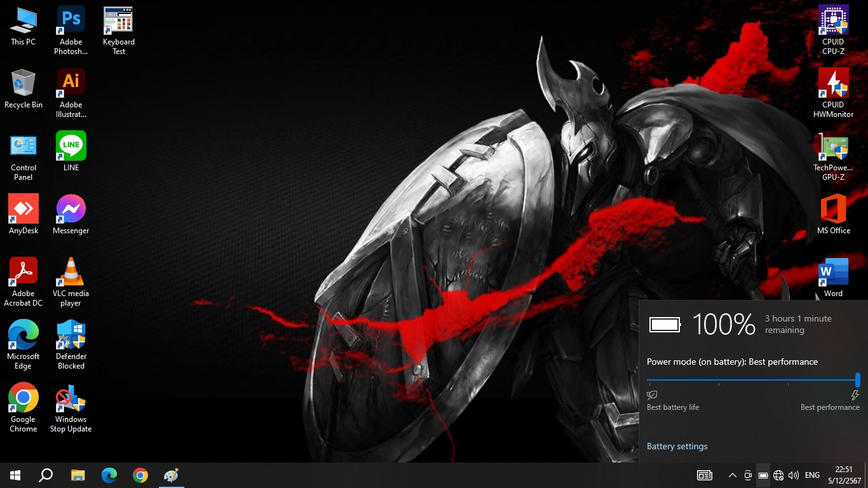Select Adobe Photoshop desktop shortcut
The width and height of the screenshot is (868, 488).
(71, 31)
